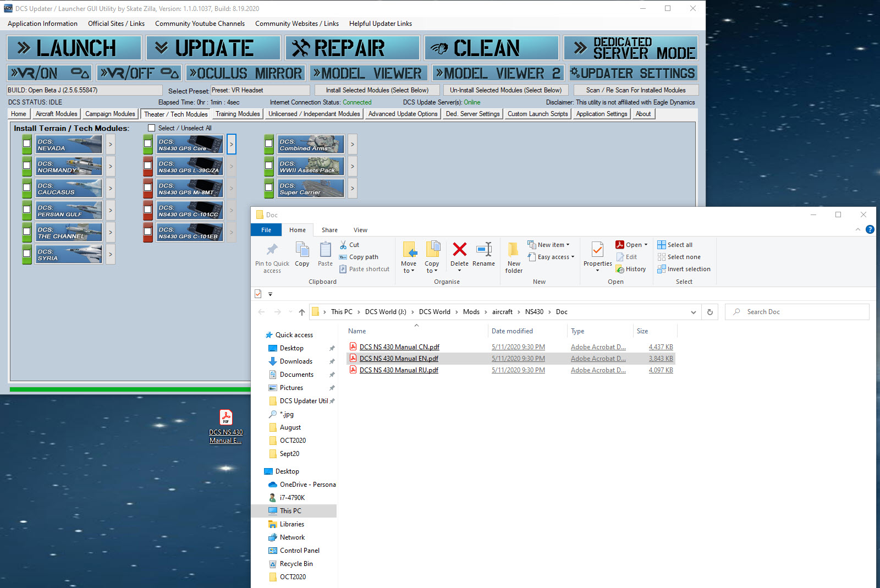Click Select none in the ribbon

(x=679, y=257)
